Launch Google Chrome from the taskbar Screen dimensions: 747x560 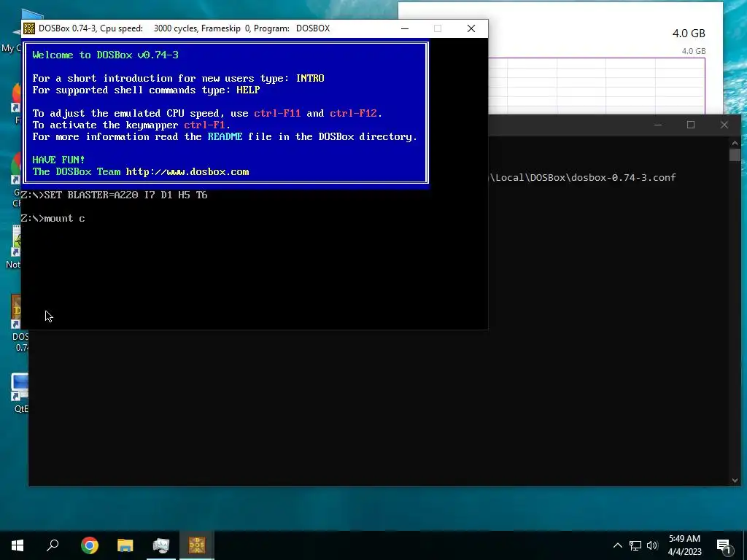click(x=90, y=545)
